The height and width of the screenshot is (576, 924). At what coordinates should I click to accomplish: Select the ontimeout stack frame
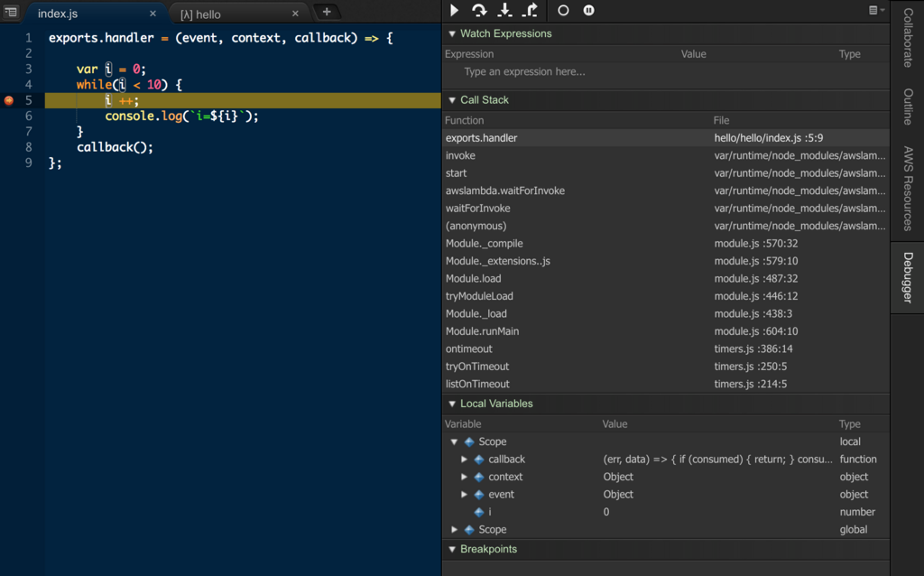click(x=666, y=349)
